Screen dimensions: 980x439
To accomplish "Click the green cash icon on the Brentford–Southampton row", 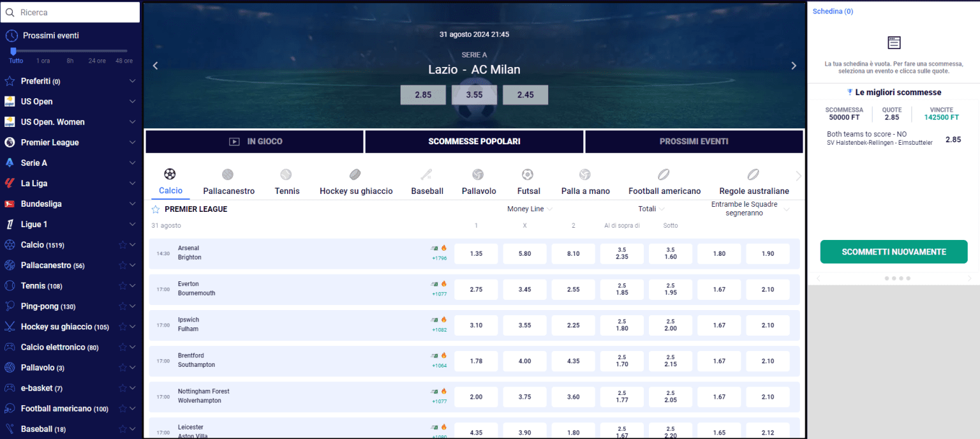I will point(434,355).
